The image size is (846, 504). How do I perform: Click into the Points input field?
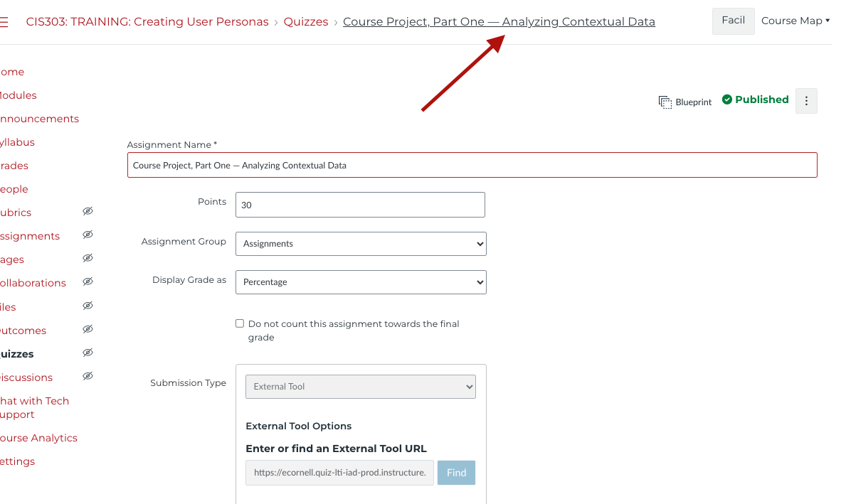361,205
